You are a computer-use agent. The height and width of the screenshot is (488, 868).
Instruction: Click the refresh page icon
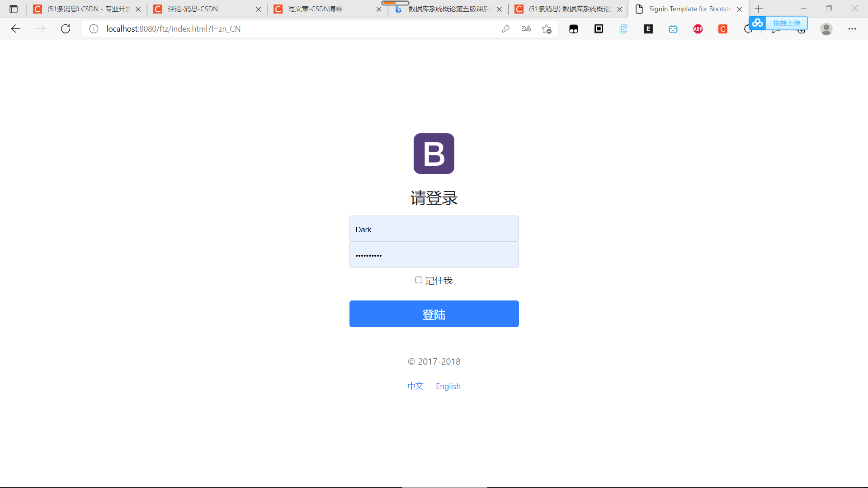66,29
